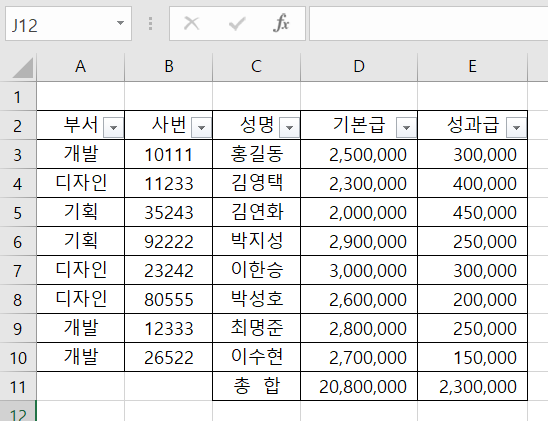Click the Insert Function fx icon
Screen dimensions: 548x421
click(x=281, y=23)
